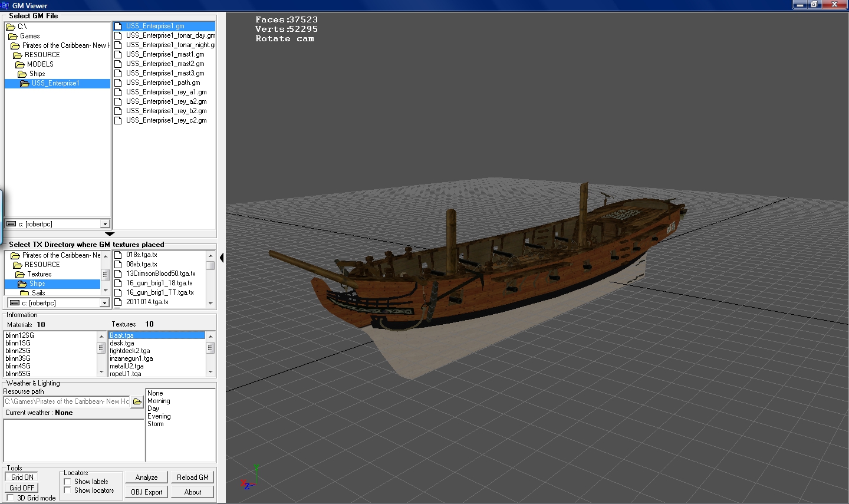Select the file USS_Enterprise1_rey_a2.gm
This screenshot has height=504, width=849.
(166, 101)
